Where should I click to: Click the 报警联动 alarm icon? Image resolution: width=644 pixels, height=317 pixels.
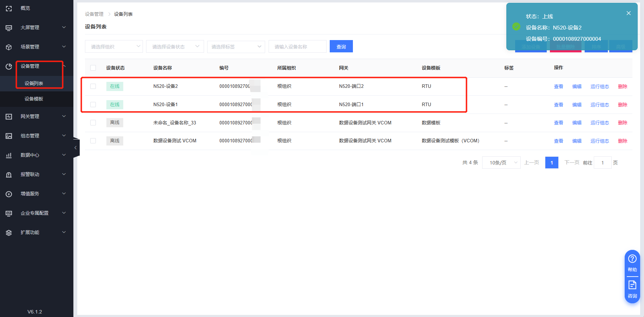coord(9,175)
